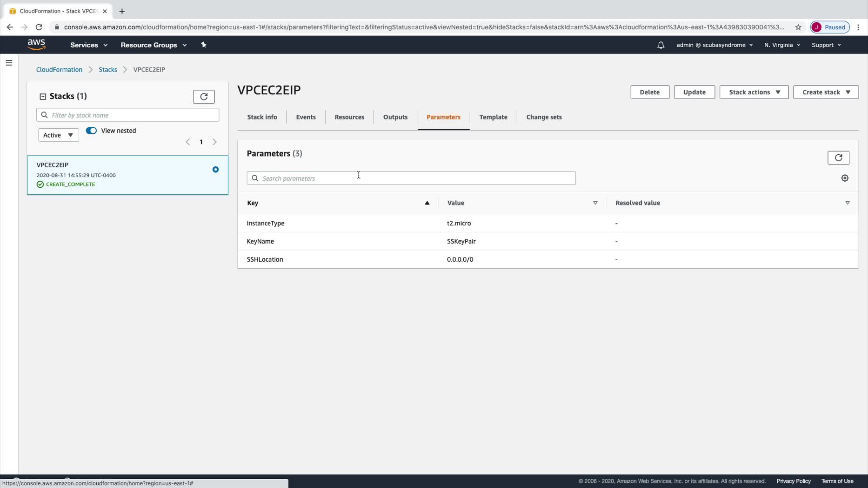Close the CloudFormation browser tab

105,11
